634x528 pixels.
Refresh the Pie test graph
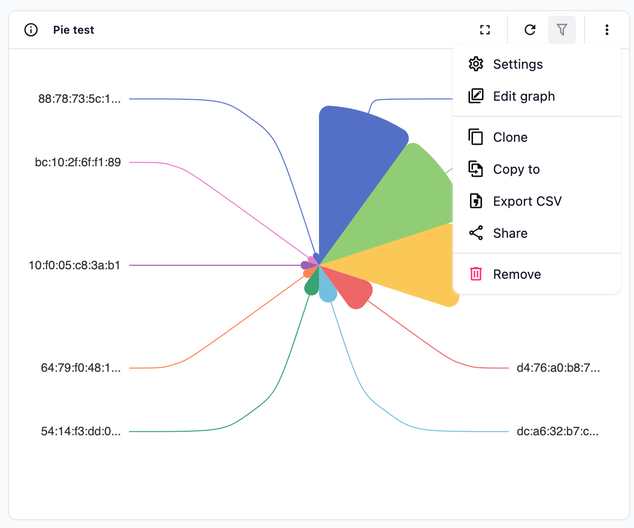tap(530, 30)
